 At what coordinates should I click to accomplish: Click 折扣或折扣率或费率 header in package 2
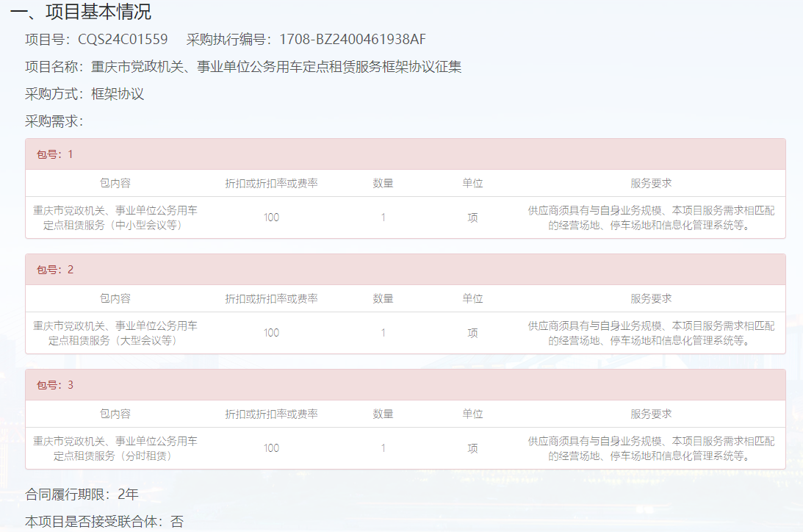271,298
